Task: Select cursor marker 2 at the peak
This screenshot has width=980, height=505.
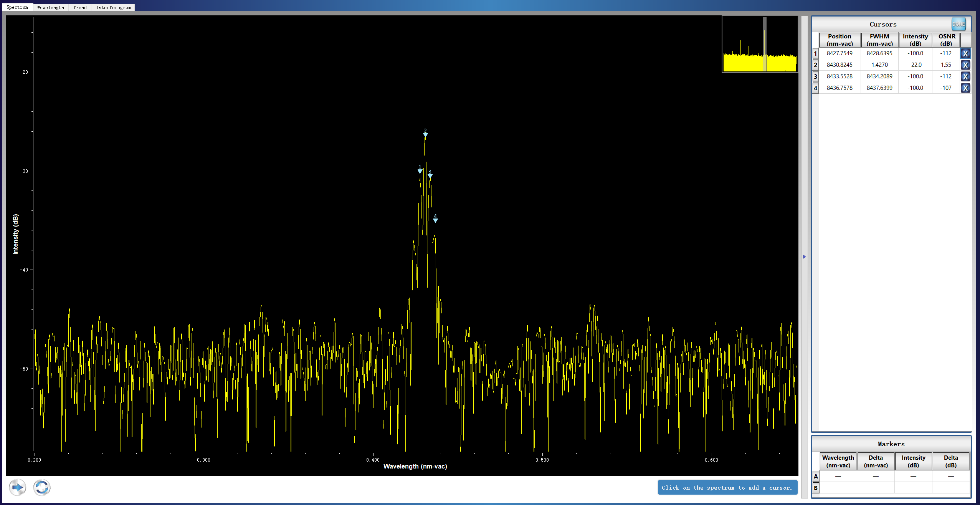Action: pos(425,134)
